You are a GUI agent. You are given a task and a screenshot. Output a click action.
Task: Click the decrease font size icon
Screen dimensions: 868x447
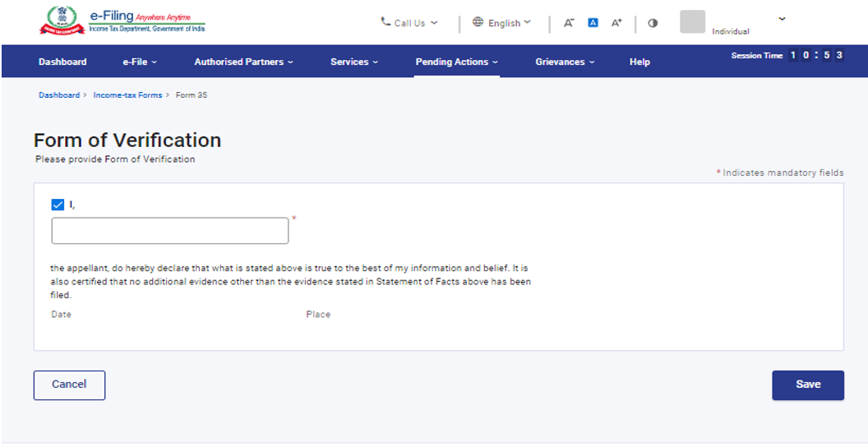[569, 23]
